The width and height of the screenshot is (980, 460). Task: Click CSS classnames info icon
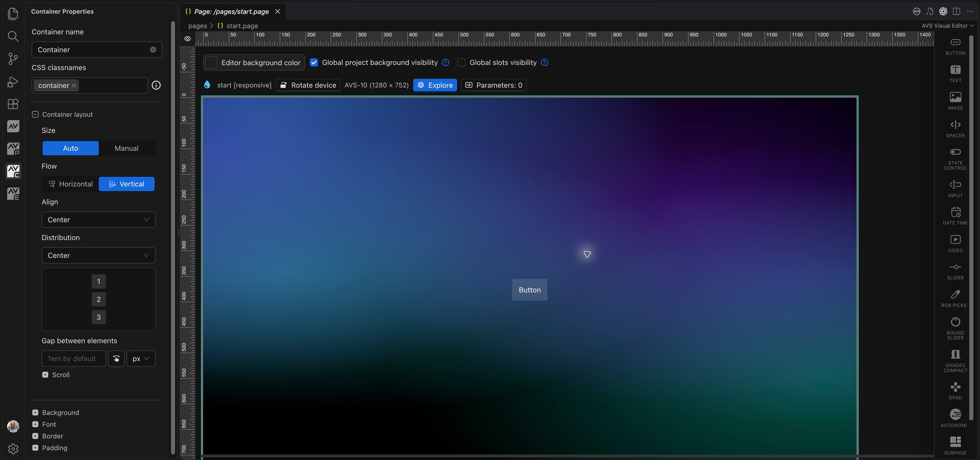coord(156,85)
